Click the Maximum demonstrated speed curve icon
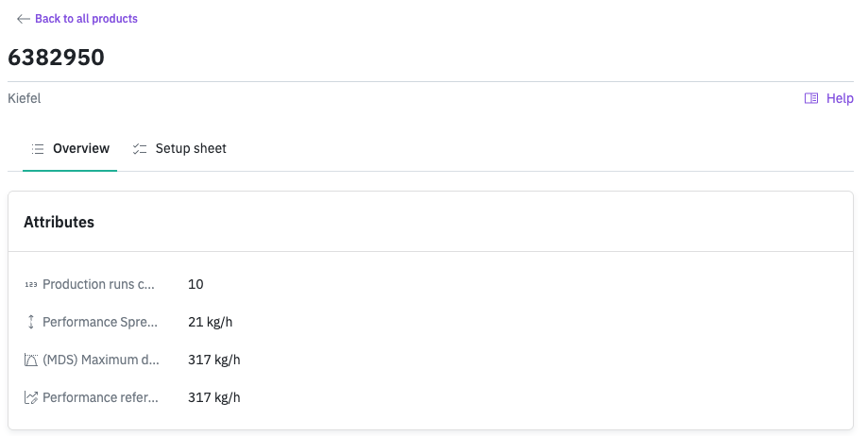Image resolution: width=868 pixels, height=436 pixels. coord(31,361)
